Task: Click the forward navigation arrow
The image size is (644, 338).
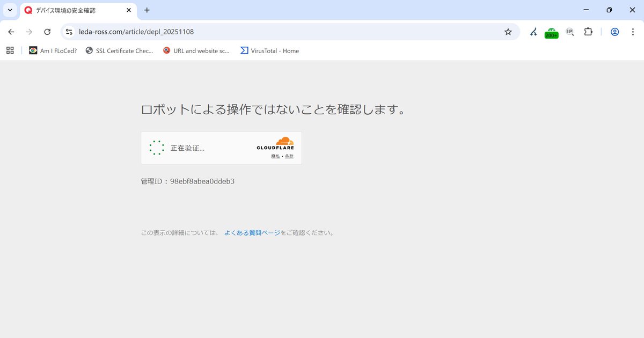Action: (x=29, y=32)
